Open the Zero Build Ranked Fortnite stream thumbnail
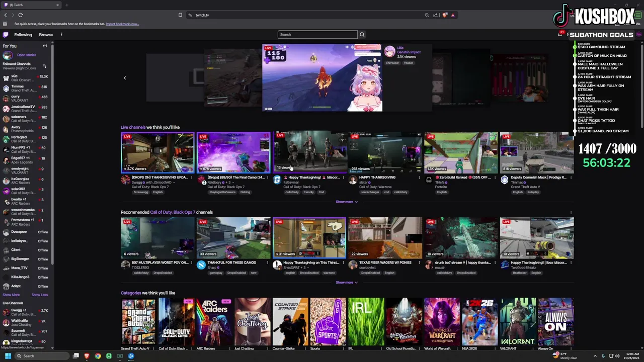644x362 pixels. click(x=461, y=152)
